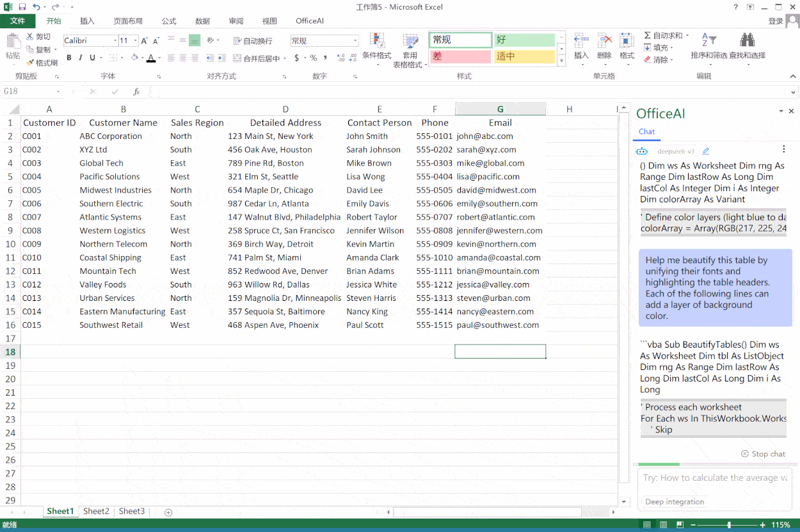Viewport: 800px width, 532px height.
Task: Click the Format Painter brush icon
Action: [x=30, y=63]
